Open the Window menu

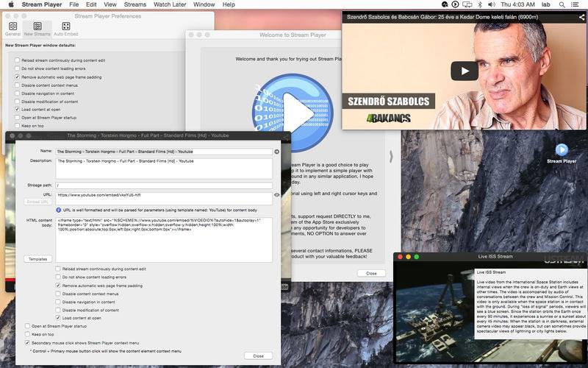click(x=204, y=4)
